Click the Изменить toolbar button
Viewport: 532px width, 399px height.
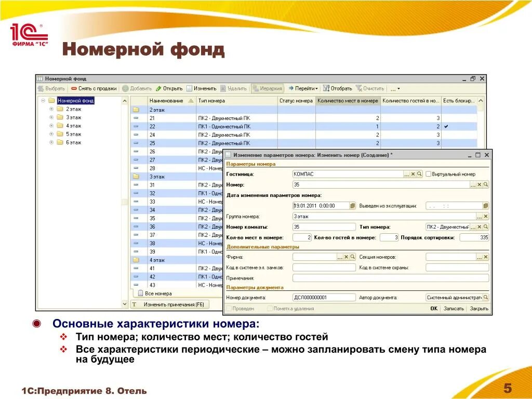[202, 88]
